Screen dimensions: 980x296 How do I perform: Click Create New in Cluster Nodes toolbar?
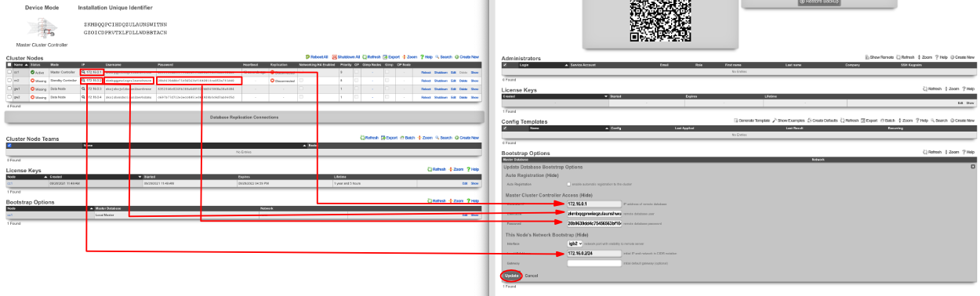(x=466, y=57)
